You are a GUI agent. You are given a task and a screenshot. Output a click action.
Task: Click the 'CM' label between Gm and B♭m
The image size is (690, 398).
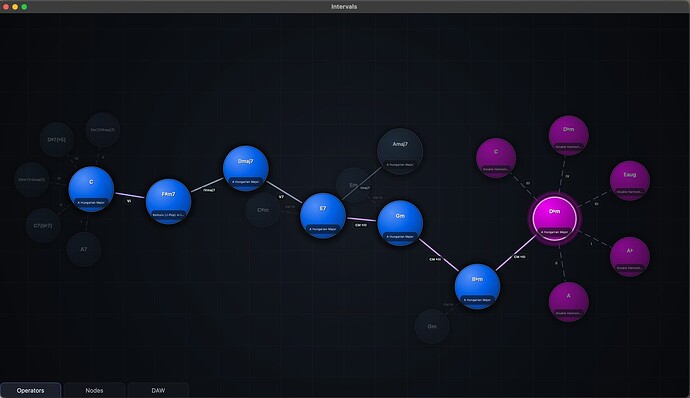(435, 259)
